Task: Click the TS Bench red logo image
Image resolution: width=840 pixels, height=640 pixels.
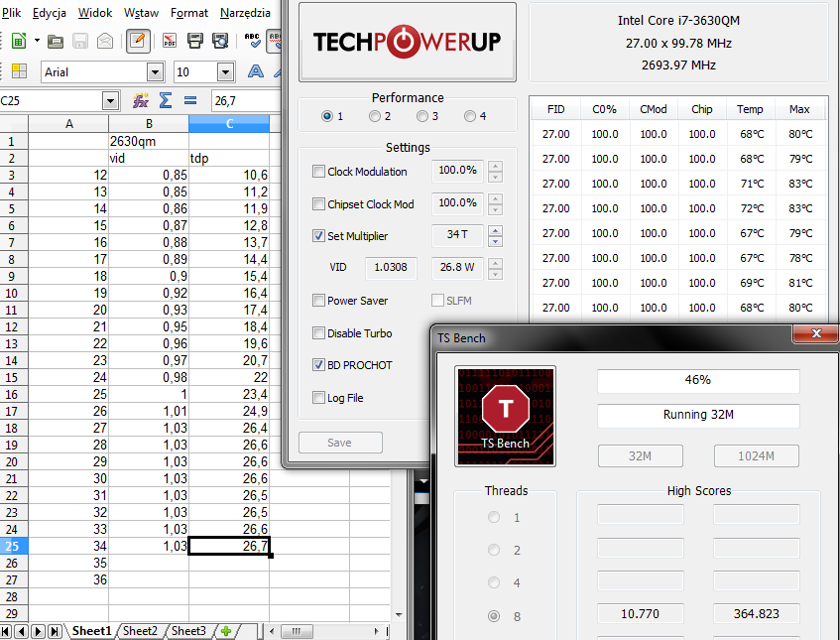Action: point(505,417)
